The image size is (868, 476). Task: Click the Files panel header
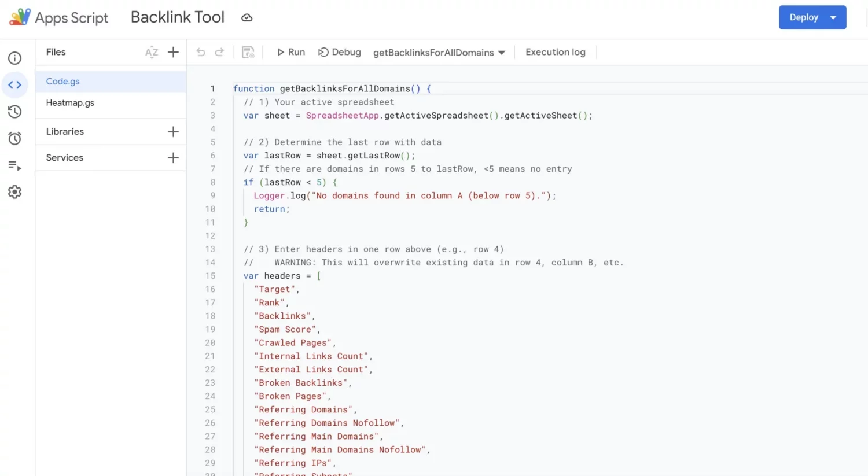56,52
